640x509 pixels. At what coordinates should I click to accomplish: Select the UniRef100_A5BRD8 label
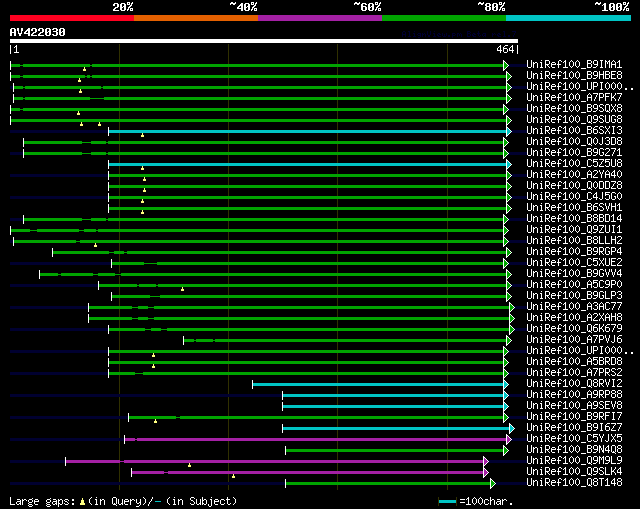tap(574, 362)
